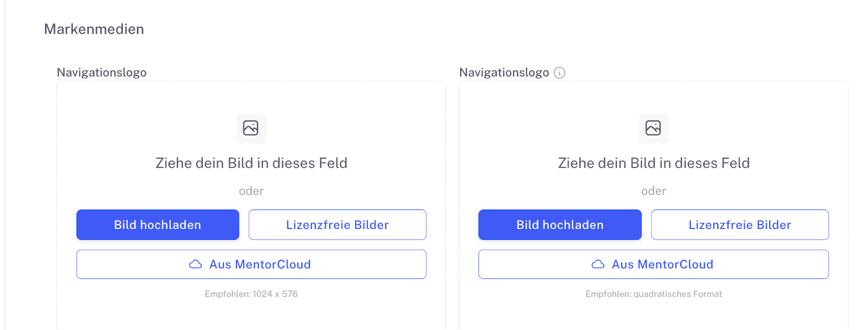The width and height of the screenshot is (868, 330).
Task: Choose the Aus MentorCloud text in the quadratisches Format box
Action: (662, 264)
